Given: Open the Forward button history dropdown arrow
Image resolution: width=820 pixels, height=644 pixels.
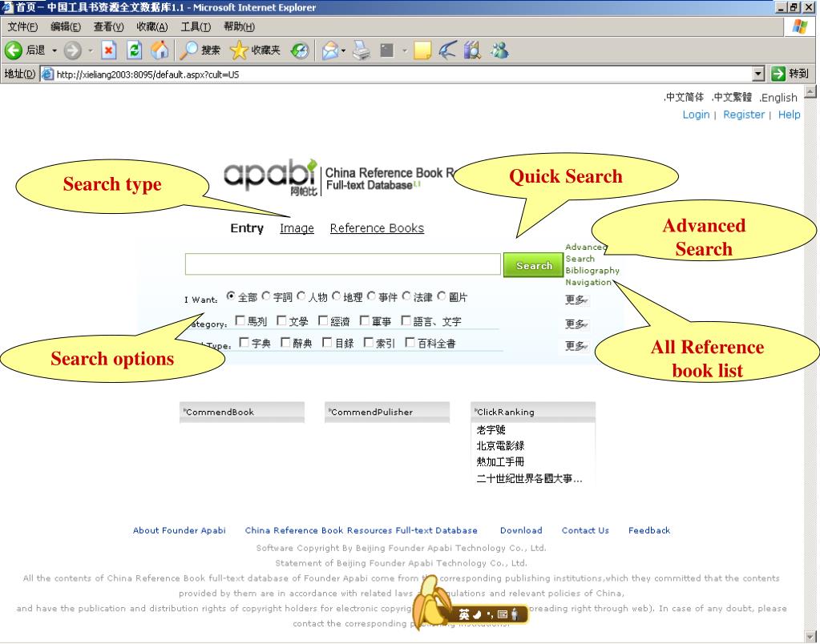Looking at the screenshot, I should pyautogui.click(x=91, y=50).
